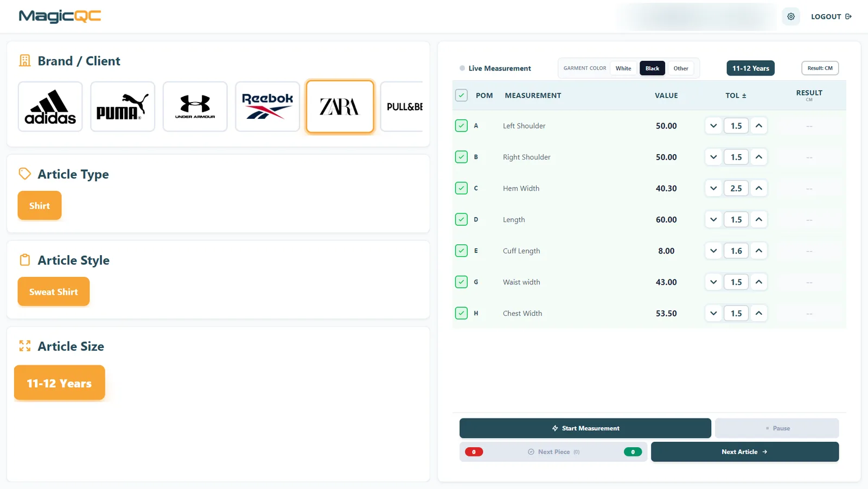Image resolution: width=868 pixels, height=489 pixels.
Task: Click the LOGOUT button
Action: click(x=831, y=16)
